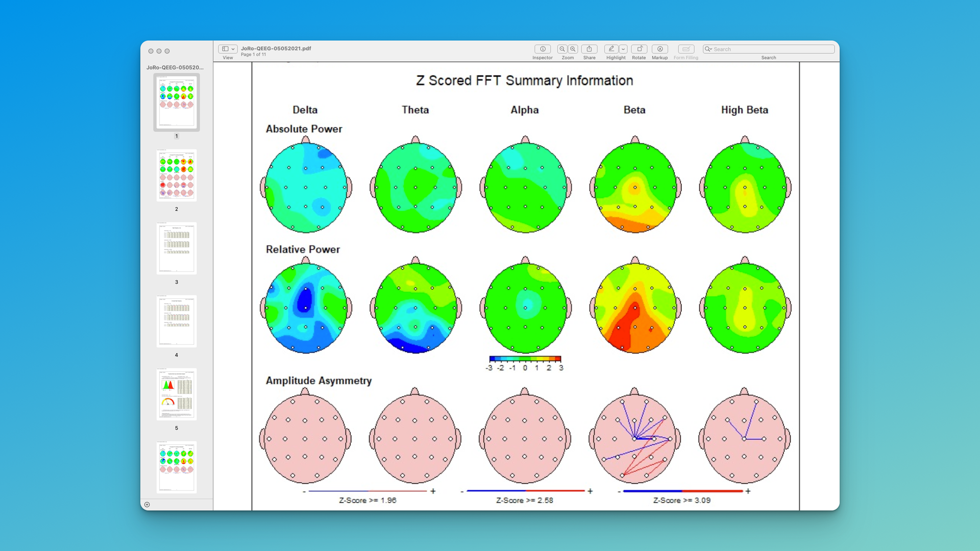This screenshot has width=980, height=551.
Task: Toggle the sidebar View button
Action: [225, 48]
